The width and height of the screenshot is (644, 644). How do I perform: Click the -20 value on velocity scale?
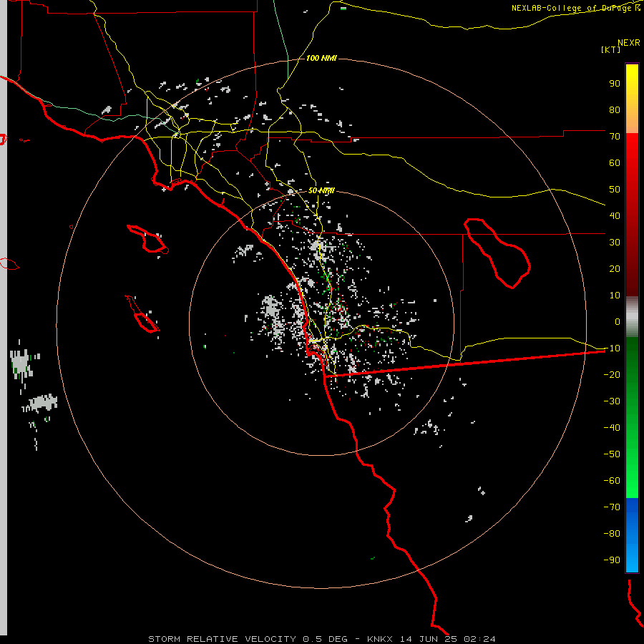612,374
